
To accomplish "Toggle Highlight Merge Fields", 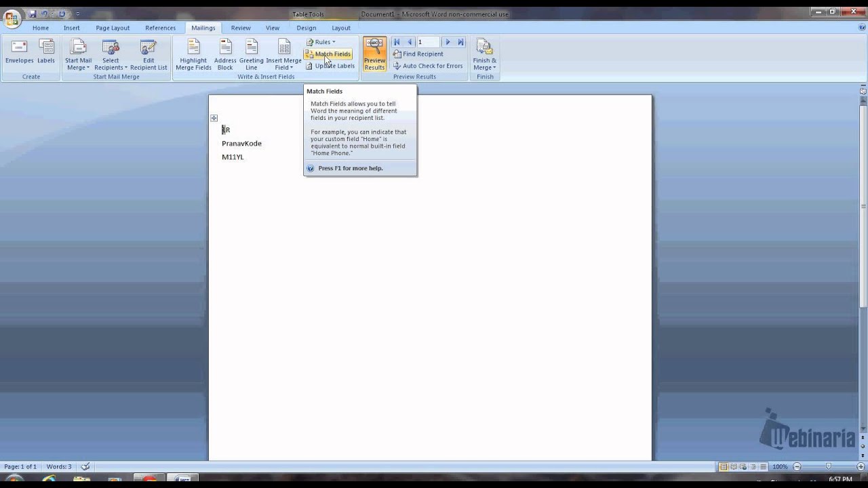I will (193, 54).
